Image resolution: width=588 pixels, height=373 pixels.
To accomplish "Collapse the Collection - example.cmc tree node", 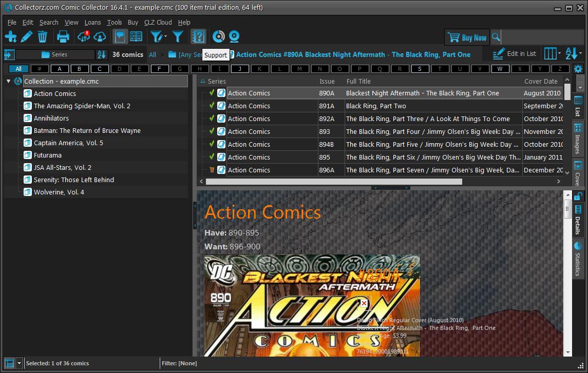I will point(9,81).
